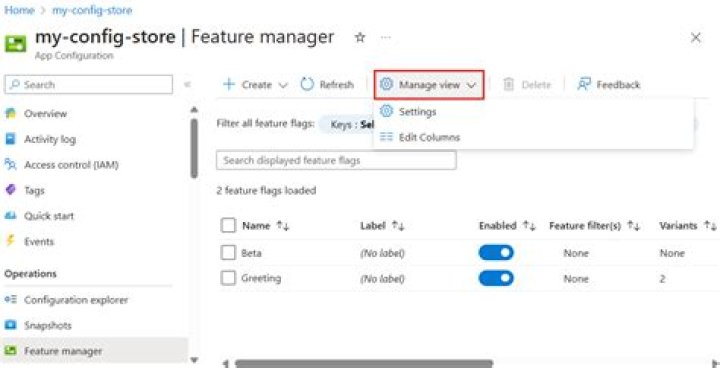Check the Greeting row checkbox
The width and height of the screenshot is (720, 368).
[228, 278]
